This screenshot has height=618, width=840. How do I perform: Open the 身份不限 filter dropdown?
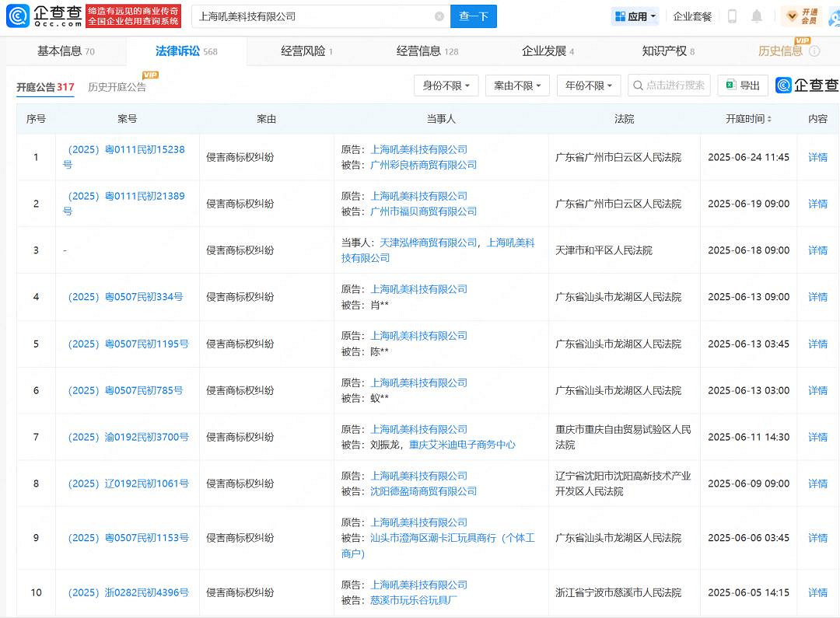[x=446, y=86]
